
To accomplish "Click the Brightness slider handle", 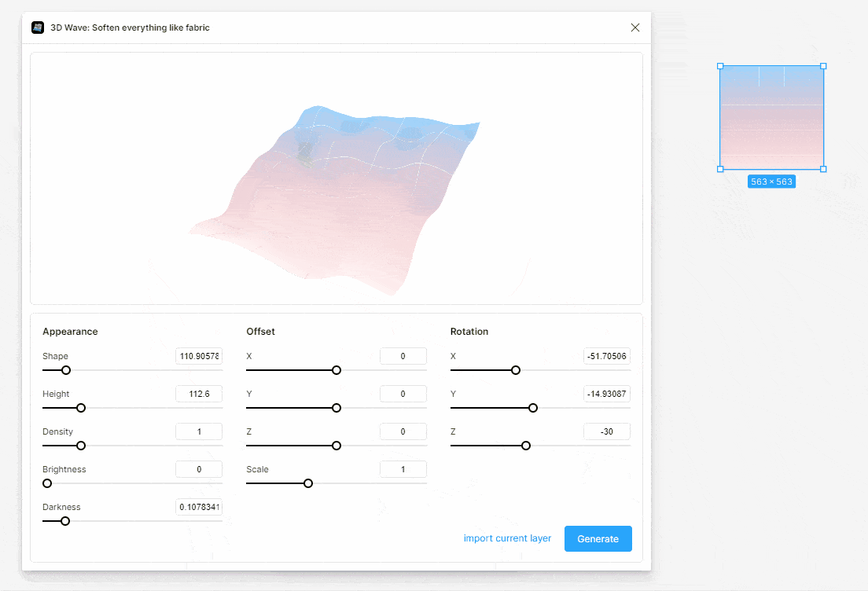I will [x=47, y=483].
